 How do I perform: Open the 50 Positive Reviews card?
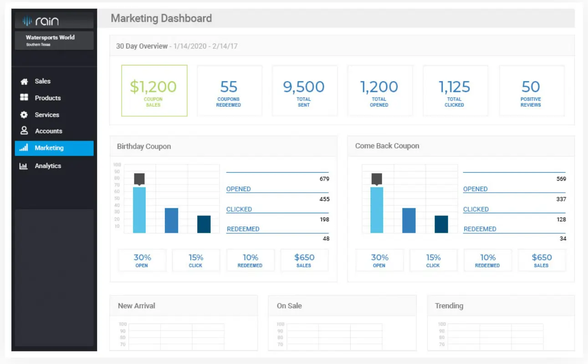click(x=532, y=91)
